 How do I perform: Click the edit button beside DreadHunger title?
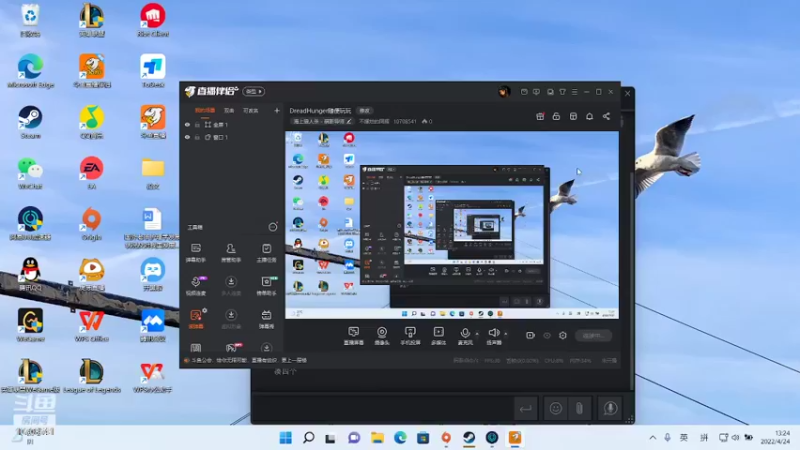[x=364, y=111]
